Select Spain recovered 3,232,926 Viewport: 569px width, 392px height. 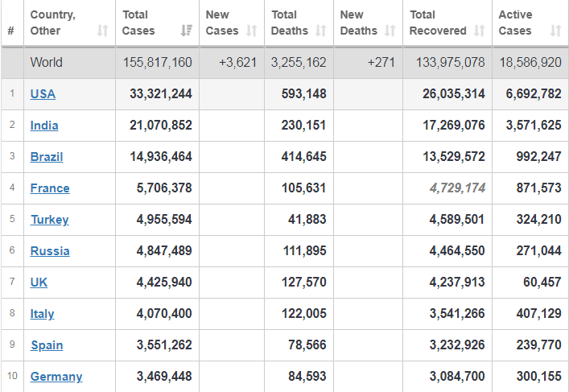457,345
